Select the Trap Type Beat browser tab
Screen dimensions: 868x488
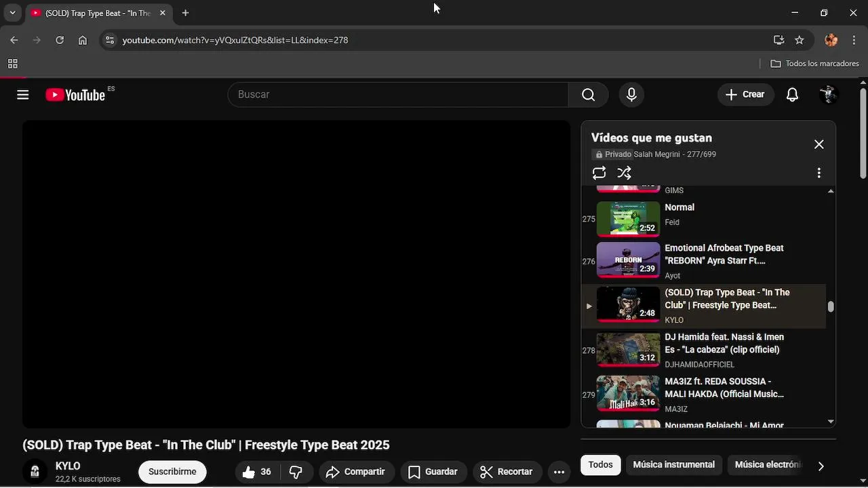pos(99,14)
